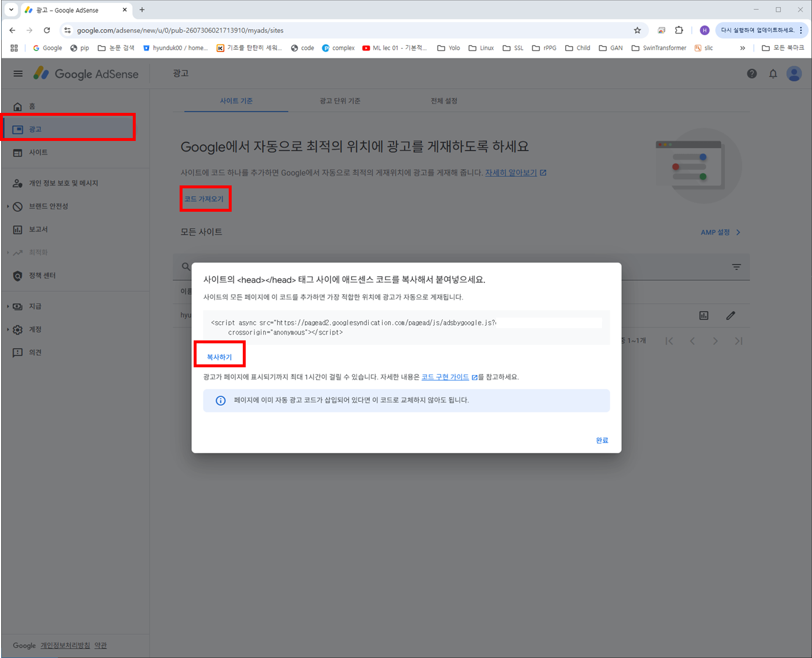This screenshot has width=812, height=658.
Task: Go to previous page of table
Action: [x=692, y=341]
